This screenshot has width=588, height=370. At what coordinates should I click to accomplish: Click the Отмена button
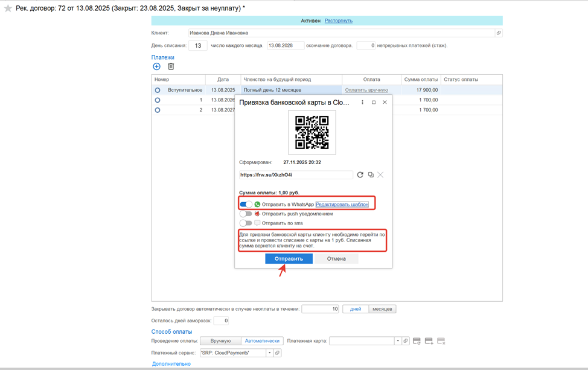coord(336,259)
